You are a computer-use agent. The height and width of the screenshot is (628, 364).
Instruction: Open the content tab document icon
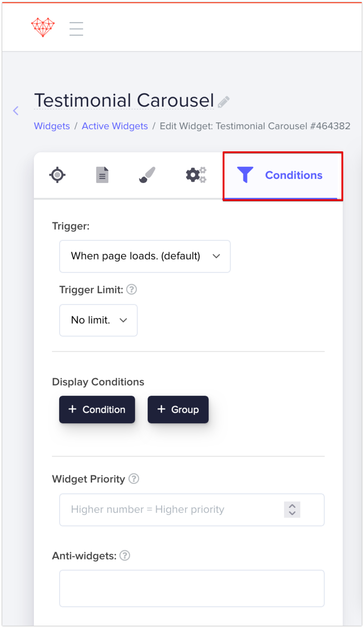[102, 175]
